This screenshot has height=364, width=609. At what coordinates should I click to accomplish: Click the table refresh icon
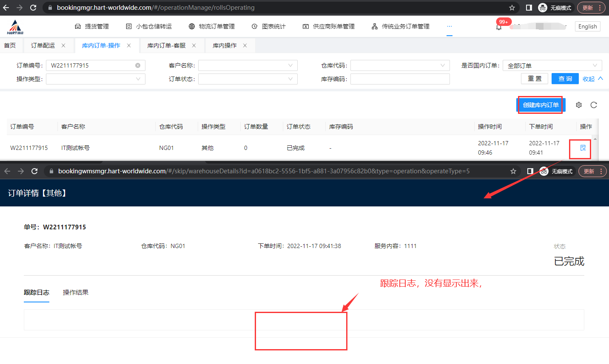click(x=594, y=105)
